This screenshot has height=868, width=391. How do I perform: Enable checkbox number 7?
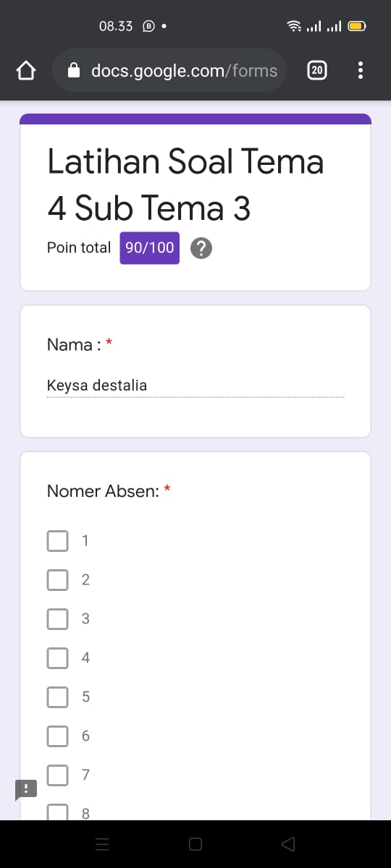[x=58, y=775]
